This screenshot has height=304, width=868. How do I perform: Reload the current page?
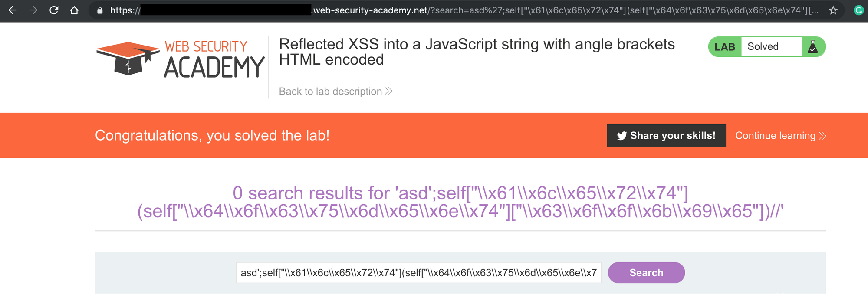pos(54,10)
